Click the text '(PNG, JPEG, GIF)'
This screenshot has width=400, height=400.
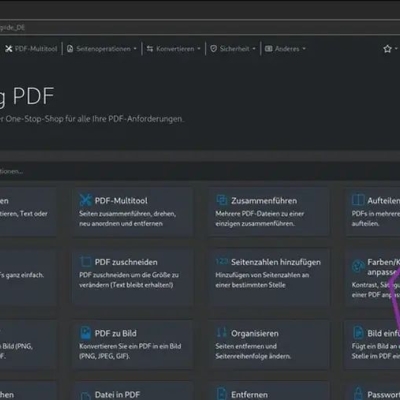pyautogui.click(x=104, y=356)
